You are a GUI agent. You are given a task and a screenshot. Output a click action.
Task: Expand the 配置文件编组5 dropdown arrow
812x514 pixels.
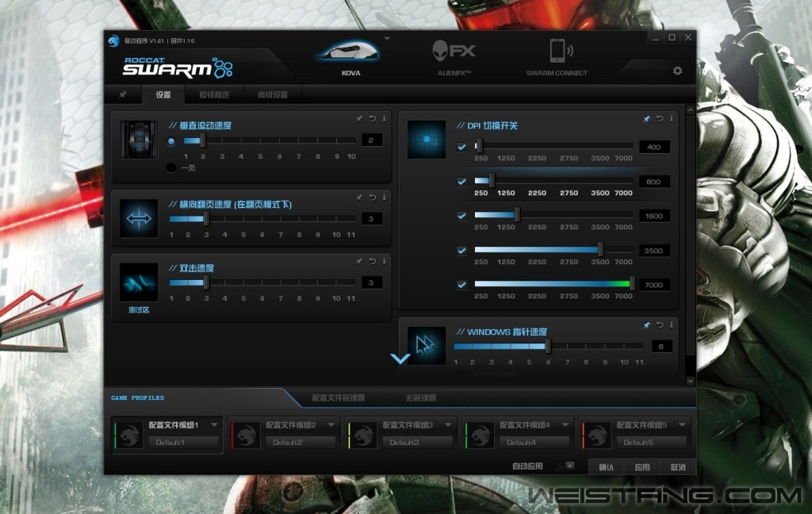[682, 425]
